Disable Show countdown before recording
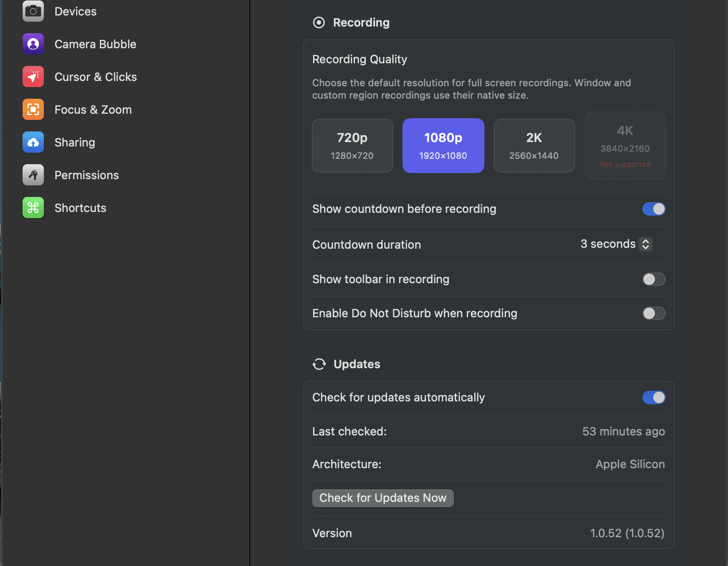Screen dimensions: 728x566 click(654, 209)
